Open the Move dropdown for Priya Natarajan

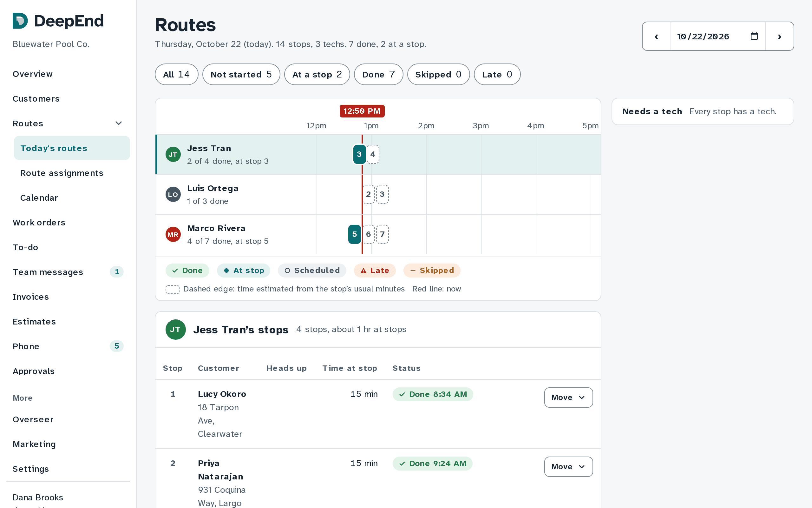click(x=568, y=467)
